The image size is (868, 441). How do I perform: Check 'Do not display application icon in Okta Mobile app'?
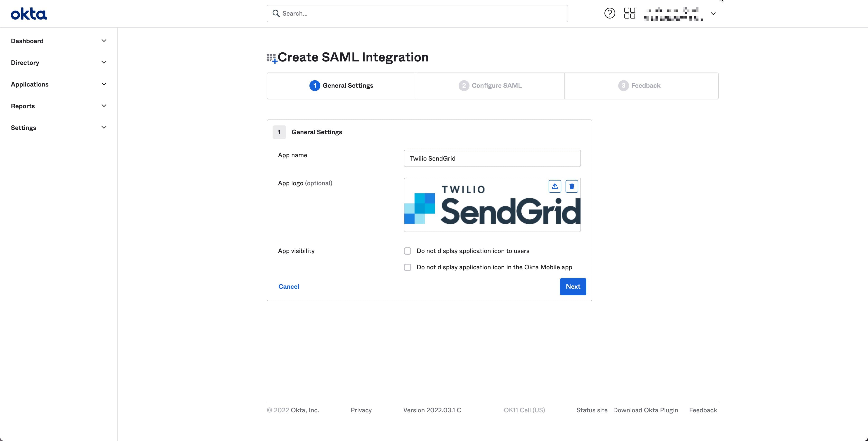[407, 267]
